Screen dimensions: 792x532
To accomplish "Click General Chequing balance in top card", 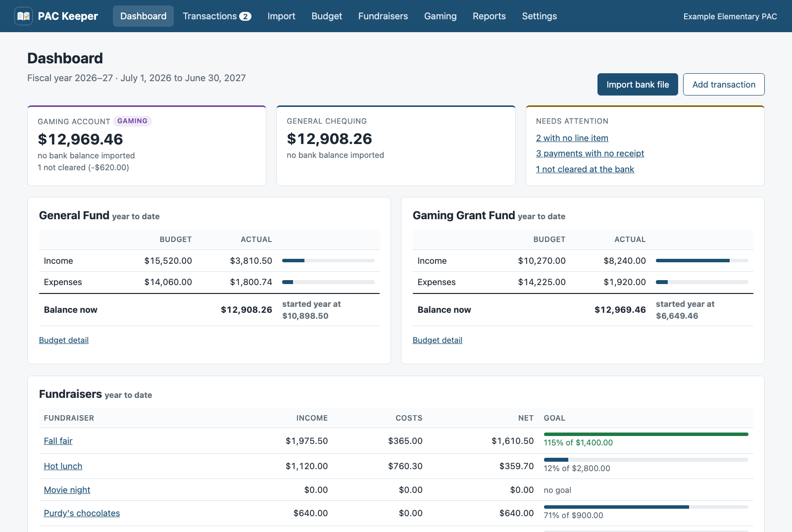I will pos(329,139).
